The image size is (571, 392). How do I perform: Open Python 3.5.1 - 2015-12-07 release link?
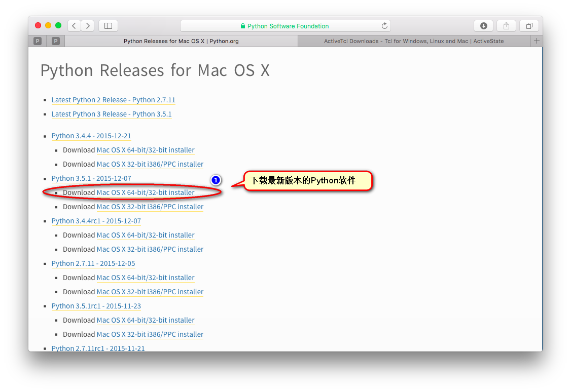[91, 179]
